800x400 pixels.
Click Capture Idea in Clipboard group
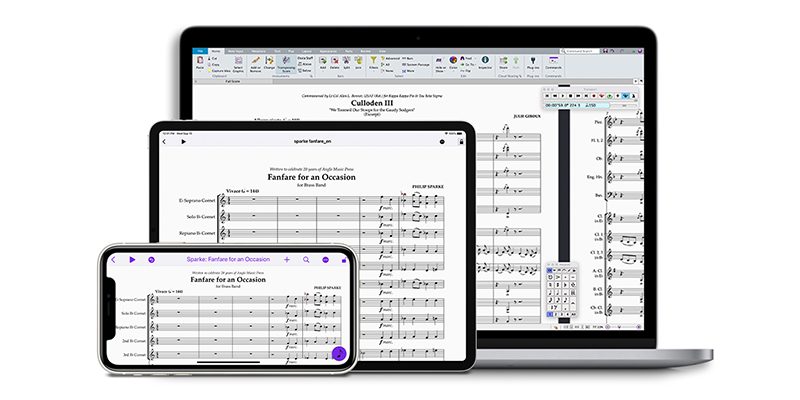[x=219, y=71]
